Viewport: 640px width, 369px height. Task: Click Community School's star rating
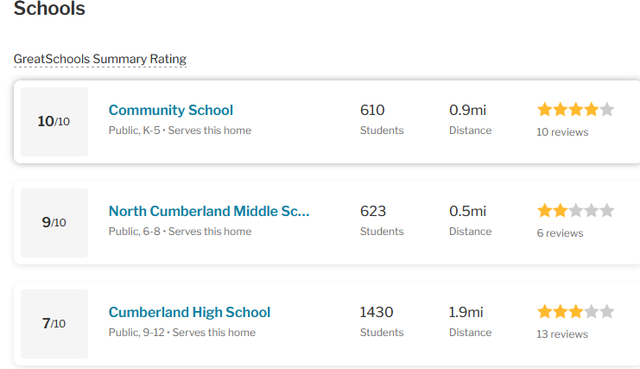click(576, 110)
